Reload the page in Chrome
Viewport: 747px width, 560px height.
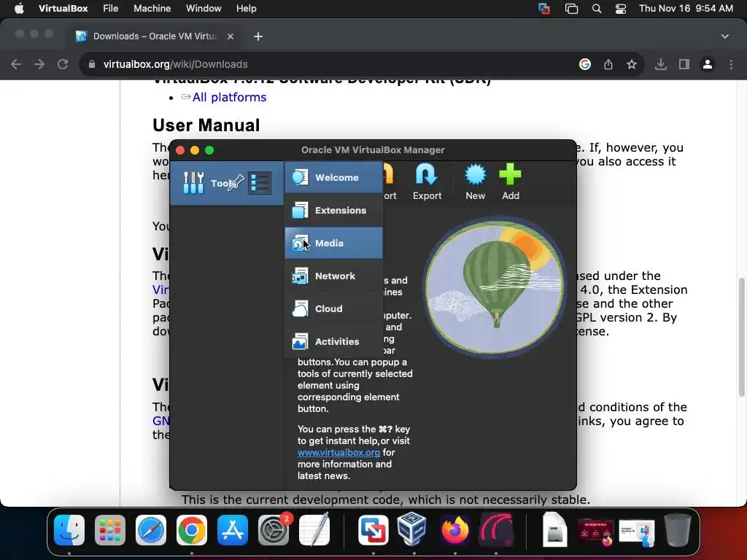(63, 64)
